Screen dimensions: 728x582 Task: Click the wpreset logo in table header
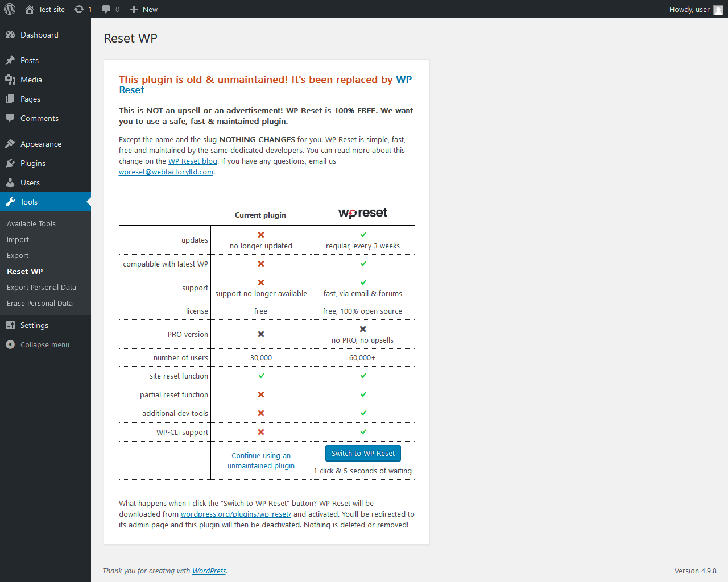[x=363, y=213]
